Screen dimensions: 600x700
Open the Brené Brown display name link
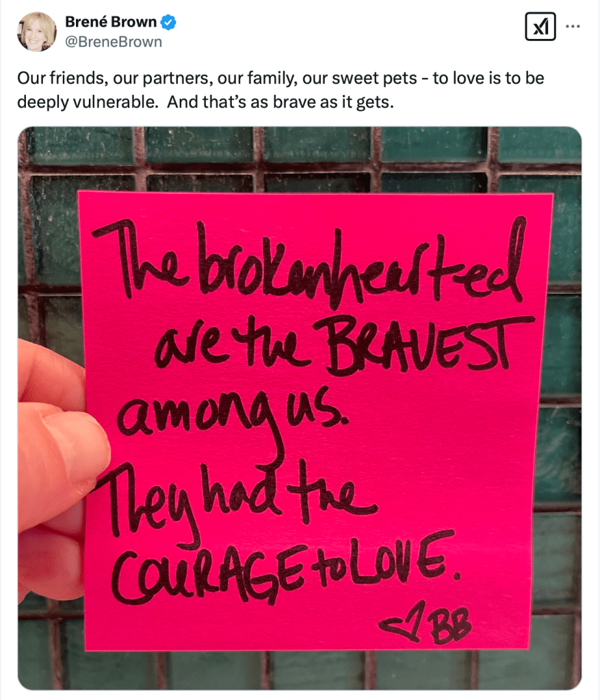click(111, 22)
